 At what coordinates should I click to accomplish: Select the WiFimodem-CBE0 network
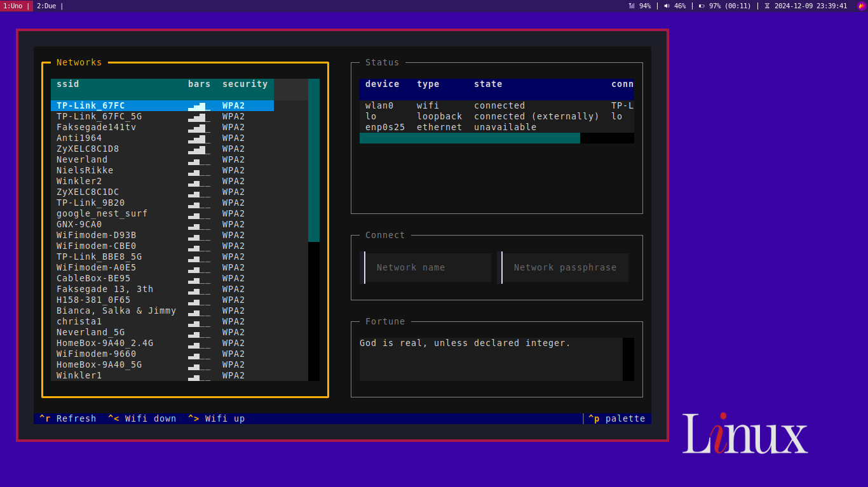pos(163,246)
